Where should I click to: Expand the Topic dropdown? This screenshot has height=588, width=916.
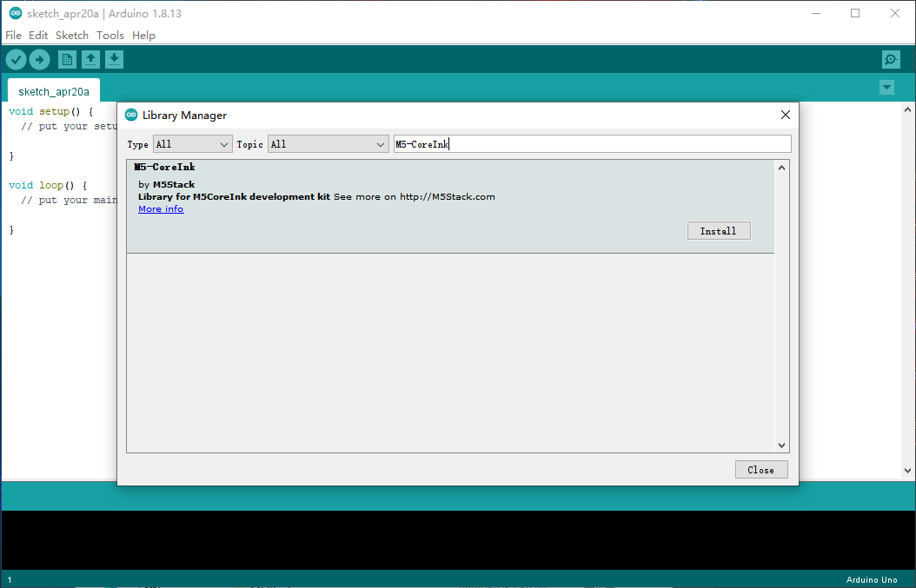pyautogui.click(x=328, y=144)
